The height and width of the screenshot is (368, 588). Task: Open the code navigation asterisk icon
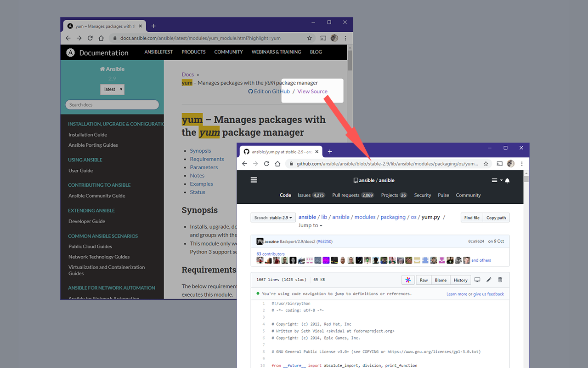point(408,280)
